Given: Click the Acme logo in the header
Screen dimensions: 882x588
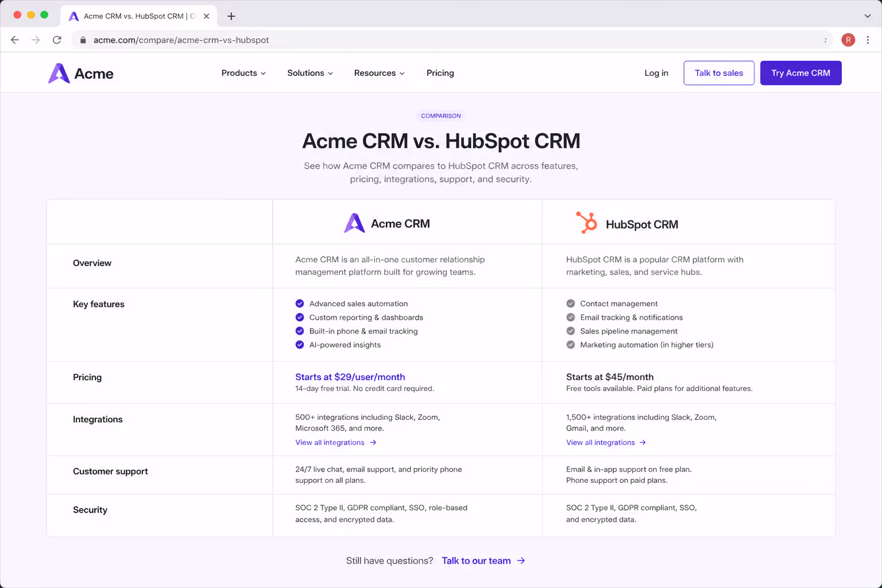Looking at the screenshot, I should tap(80, 73).
